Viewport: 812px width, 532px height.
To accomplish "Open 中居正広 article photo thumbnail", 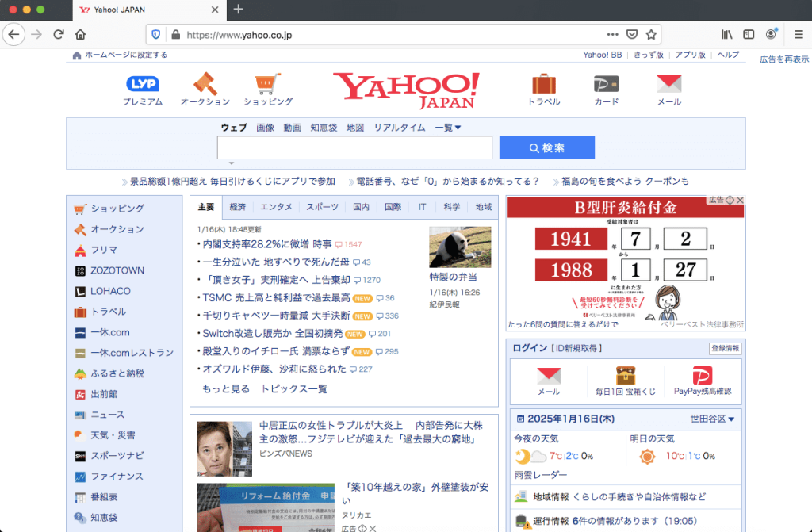I will pos(224,449).
